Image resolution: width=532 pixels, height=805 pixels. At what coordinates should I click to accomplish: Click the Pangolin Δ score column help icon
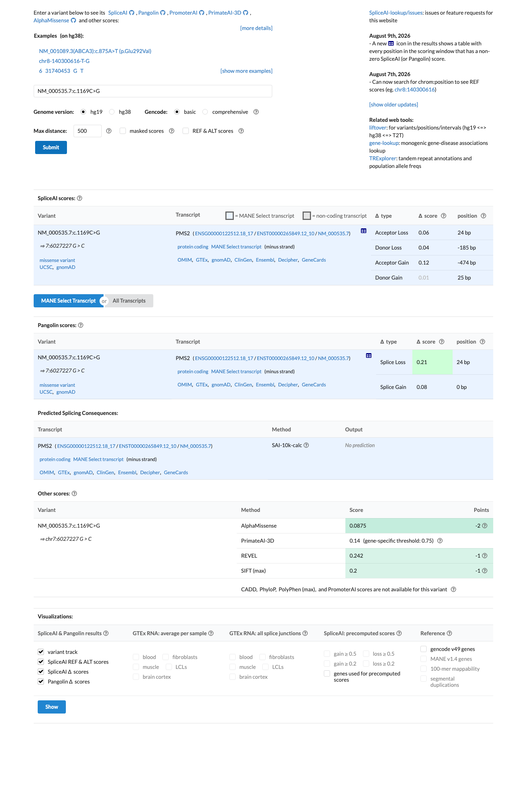tap(442, 342)
